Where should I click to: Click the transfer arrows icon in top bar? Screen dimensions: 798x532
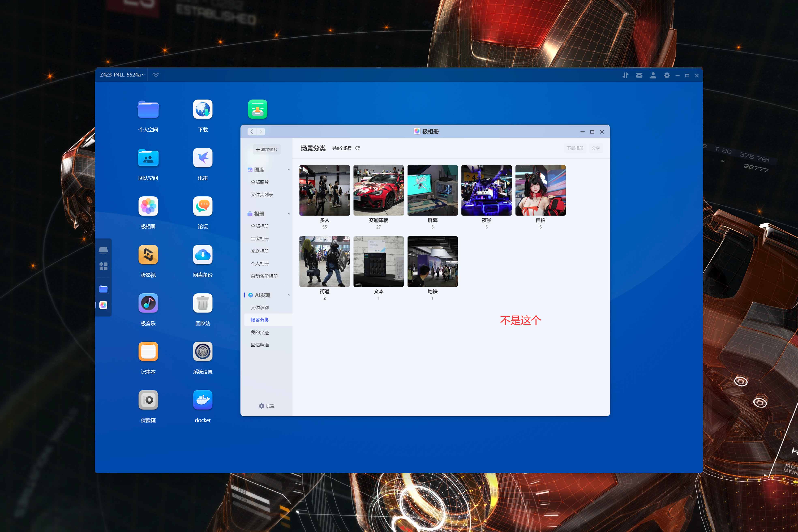[x=625, y=75]
